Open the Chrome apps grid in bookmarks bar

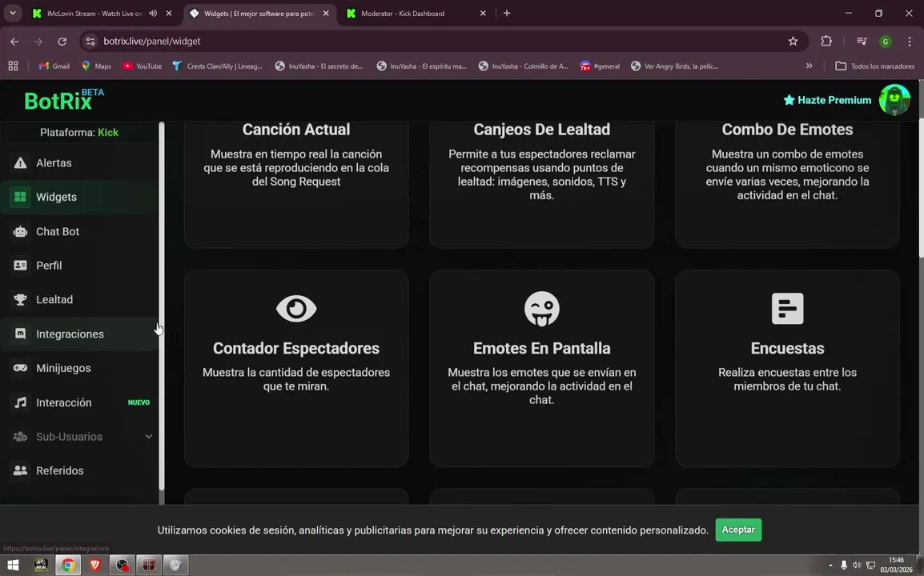(x=13, y=66)
